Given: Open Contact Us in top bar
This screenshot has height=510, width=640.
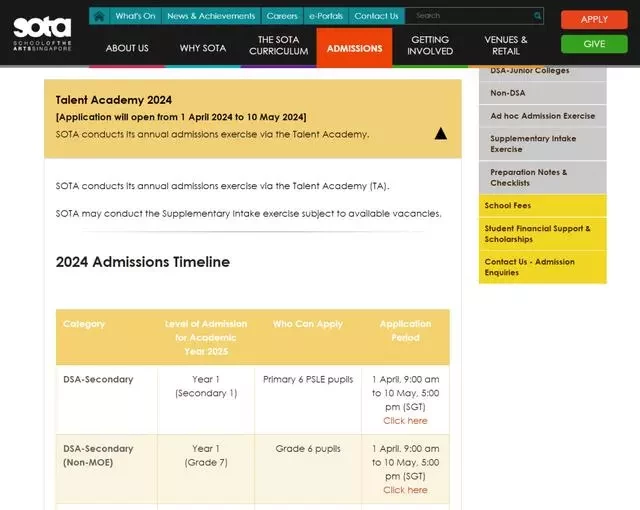Looking at the screenshot, I should click(x=376, y=16).
